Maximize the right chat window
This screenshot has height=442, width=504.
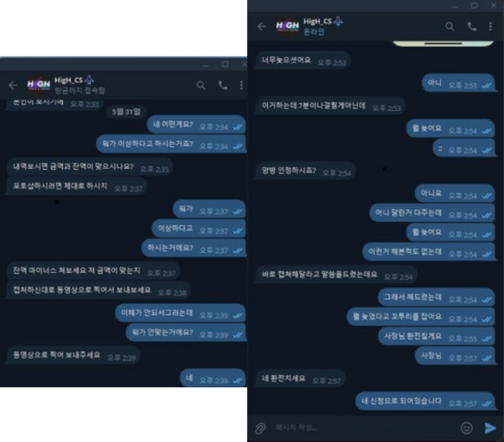(474, 5)
